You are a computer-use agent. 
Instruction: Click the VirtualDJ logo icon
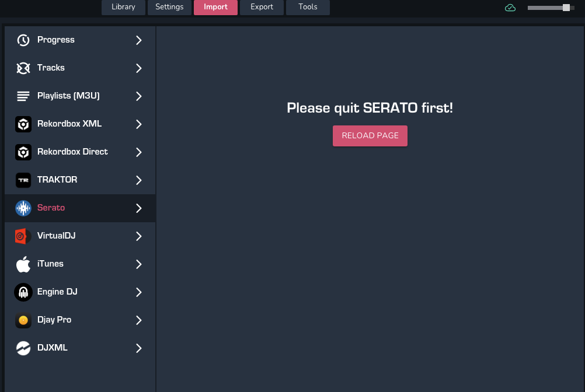[23, 236]
